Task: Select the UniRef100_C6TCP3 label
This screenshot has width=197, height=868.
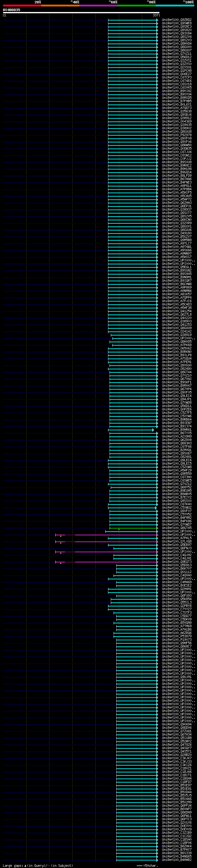Action: pyautogui.click(x=176, y=78)
